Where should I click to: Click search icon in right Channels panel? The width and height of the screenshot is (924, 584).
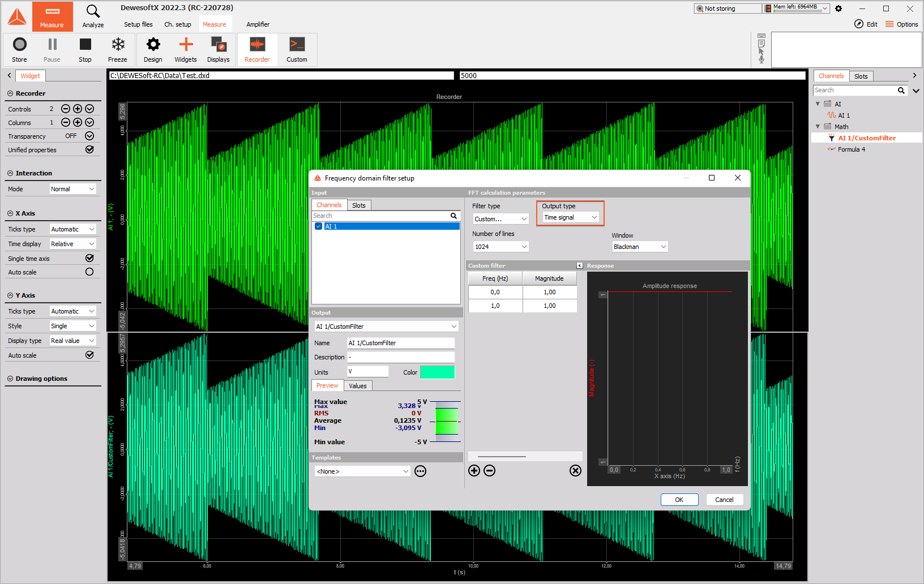901,91
